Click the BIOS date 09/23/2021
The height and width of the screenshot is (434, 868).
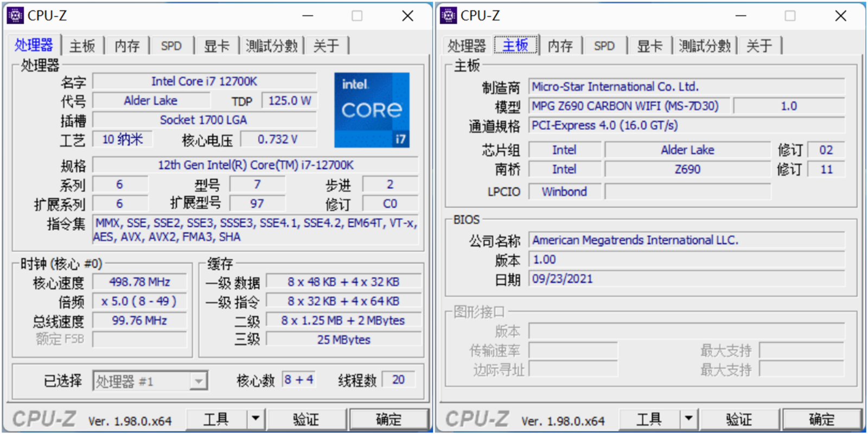(x=687, y=279)
